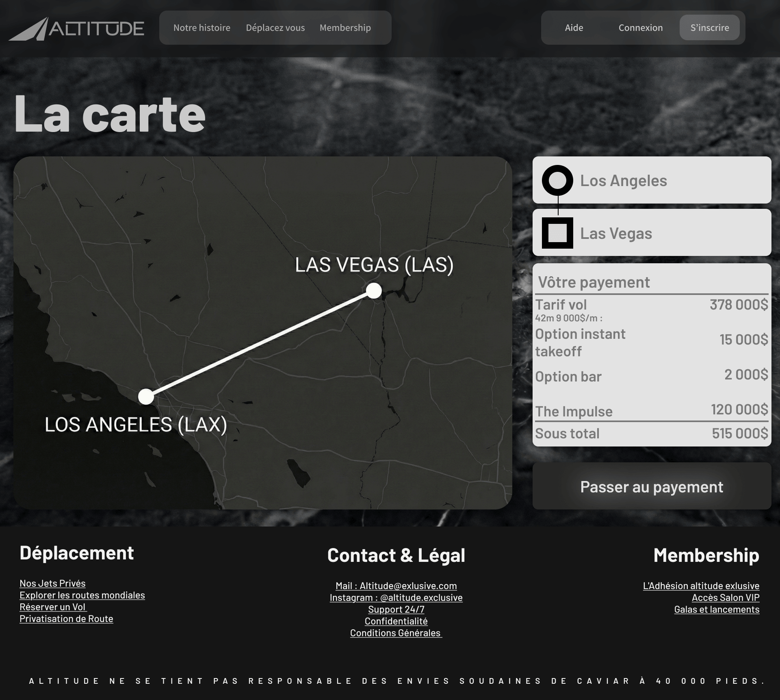Viewport: 780px width, 700px height.
Task: Click the La carte heading
Action: [x=110, y=113]
